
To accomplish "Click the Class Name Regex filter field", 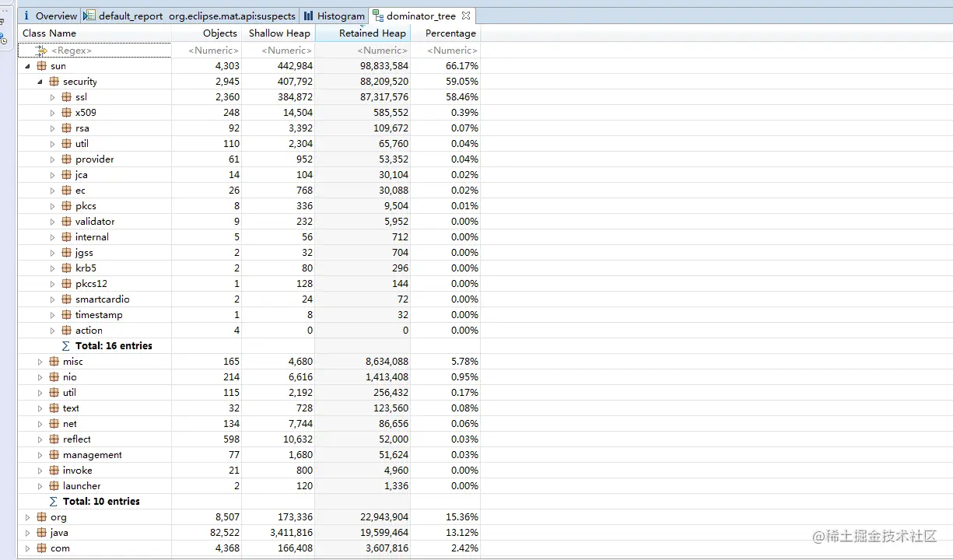I will (95, 51).
